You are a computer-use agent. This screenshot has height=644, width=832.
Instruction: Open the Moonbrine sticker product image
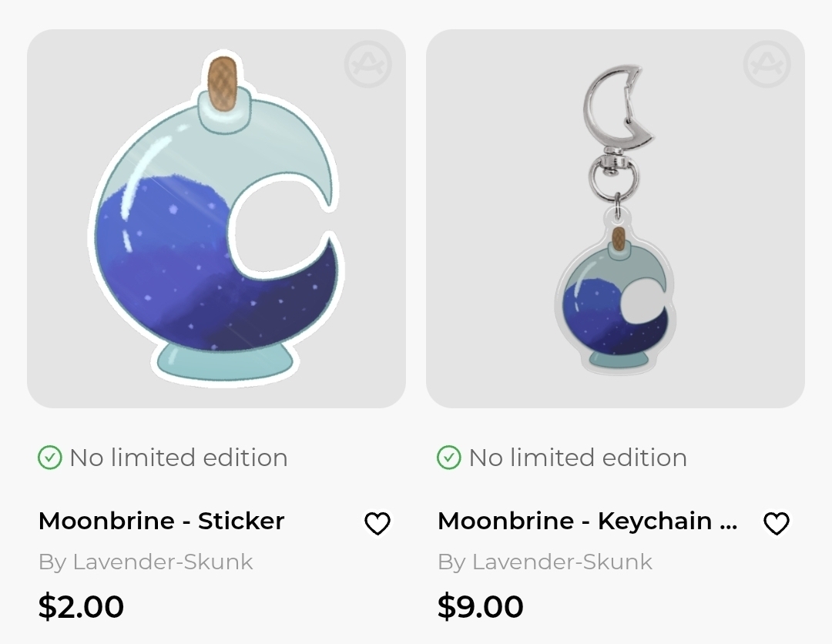[216, 219]
